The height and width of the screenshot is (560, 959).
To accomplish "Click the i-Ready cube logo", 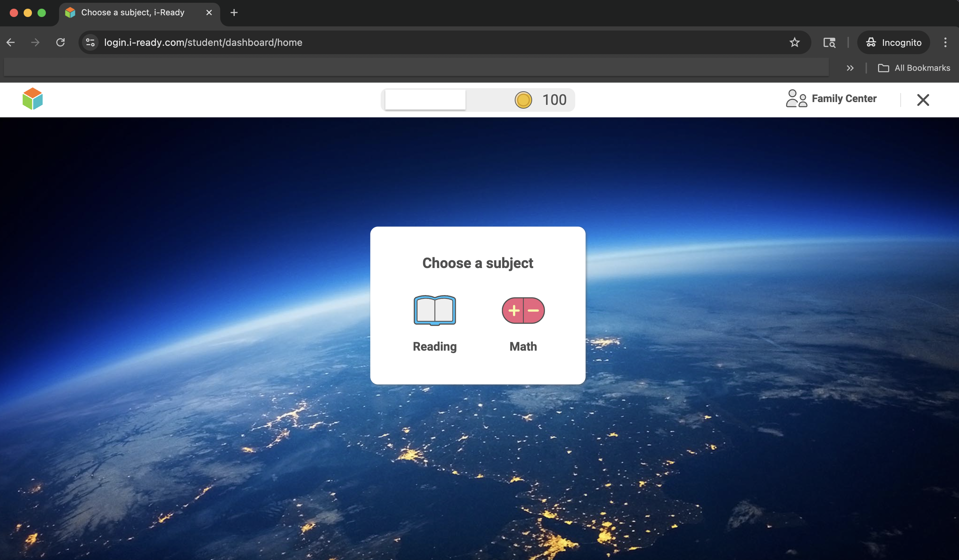I will (x=33, y=99).
